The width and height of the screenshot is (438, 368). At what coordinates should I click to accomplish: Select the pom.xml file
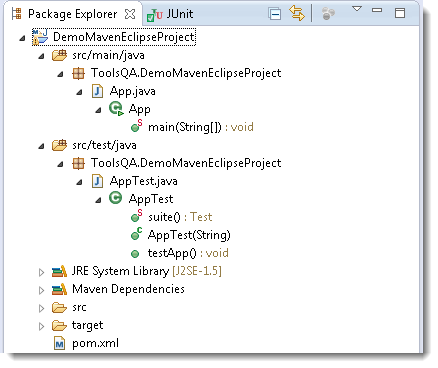[95, 343]
